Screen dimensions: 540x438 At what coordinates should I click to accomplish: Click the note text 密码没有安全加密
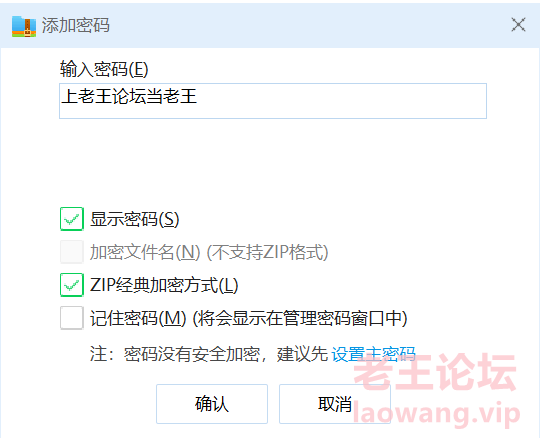[192, 354]
